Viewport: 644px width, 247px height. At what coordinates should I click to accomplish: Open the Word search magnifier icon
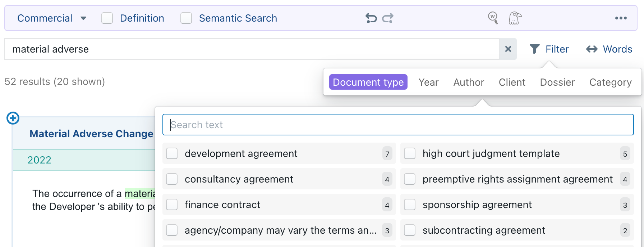click(493, 18)
